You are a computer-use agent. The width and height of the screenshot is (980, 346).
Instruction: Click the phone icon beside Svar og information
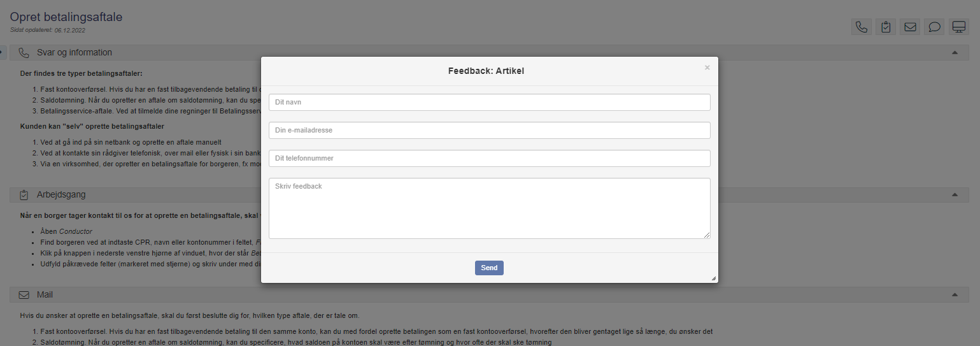(24, 52)
